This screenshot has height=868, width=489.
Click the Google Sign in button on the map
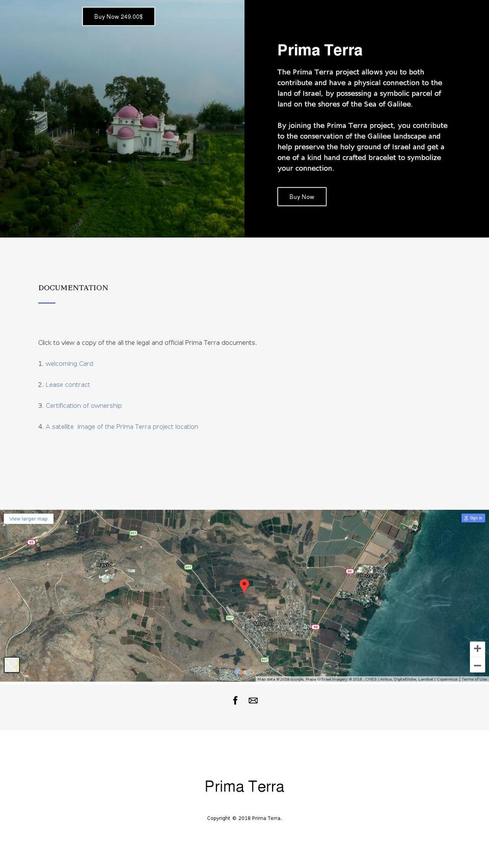coord(473,518)
